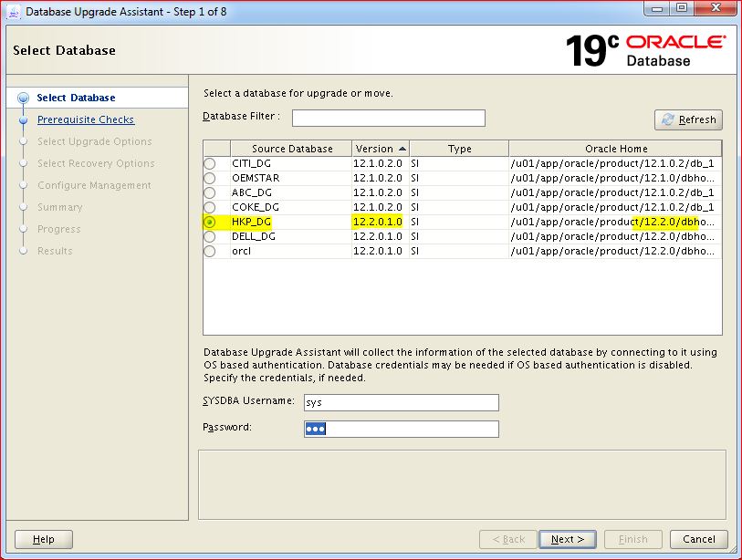The height and width of the screenshot is (560, 742).
Task: Sort by the Oracle Home column header
Action: point(615,149)
